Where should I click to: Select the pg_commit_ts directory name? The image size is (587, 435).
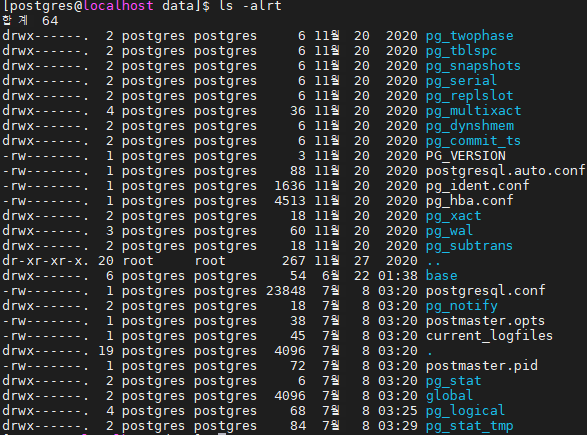[473, 141]
